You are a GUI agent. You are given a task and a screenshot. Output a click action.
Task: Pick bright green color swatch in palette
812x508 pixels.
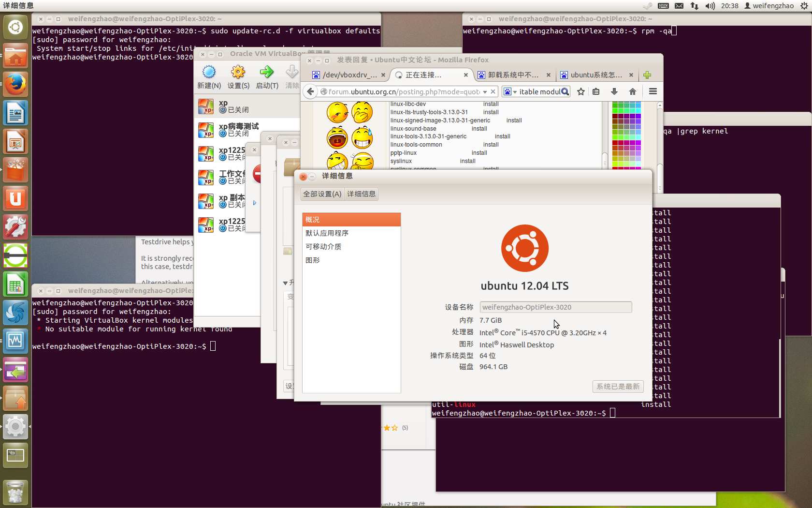(x=615, y=111)
